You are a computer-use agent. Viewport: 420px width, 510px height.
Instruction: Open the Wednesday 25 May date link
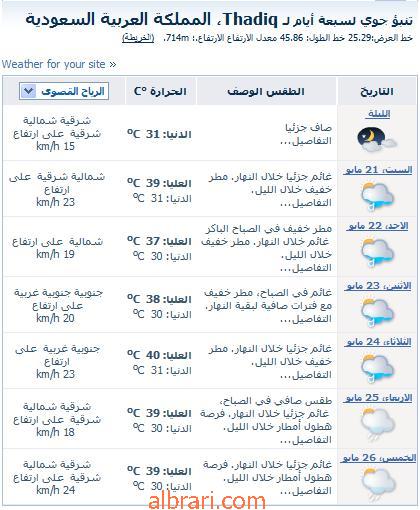[x=378, y=398]
